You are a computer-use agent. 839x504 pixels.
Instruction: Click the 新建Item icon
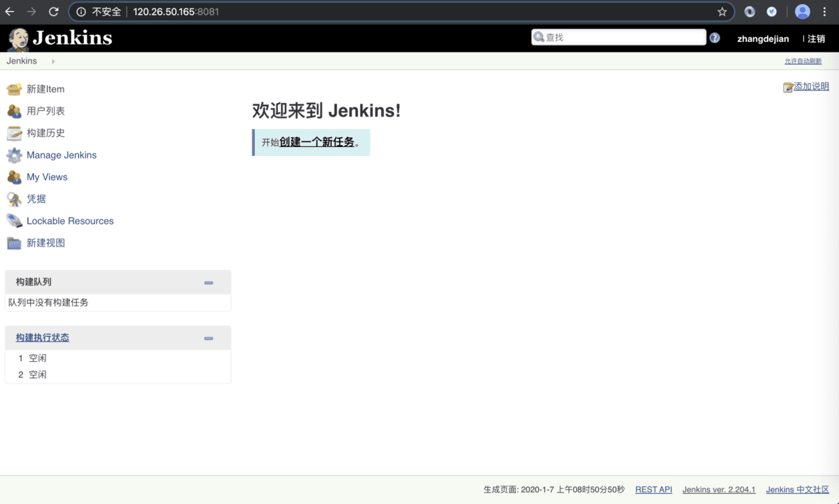(x=14, y=89)
